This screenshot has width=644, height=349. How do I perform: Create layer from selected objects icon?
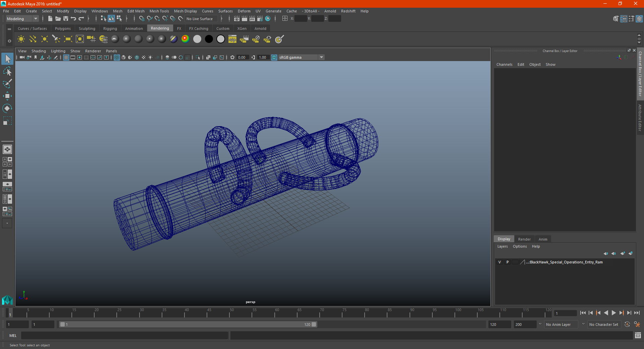click(x=631, y=253)
